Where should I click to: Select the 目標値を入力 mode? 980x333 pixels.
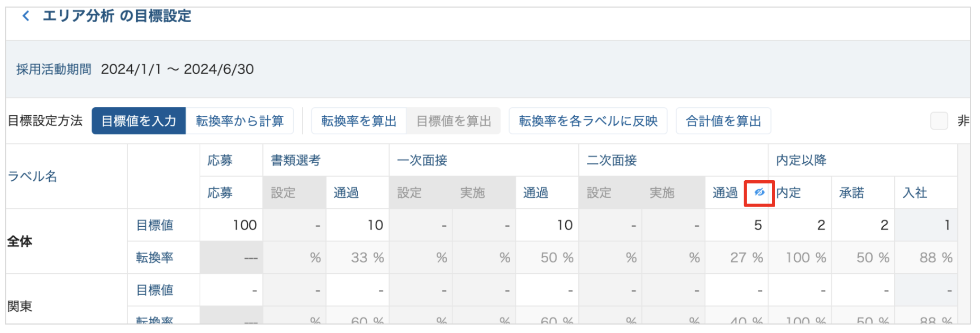pos(139,121)
